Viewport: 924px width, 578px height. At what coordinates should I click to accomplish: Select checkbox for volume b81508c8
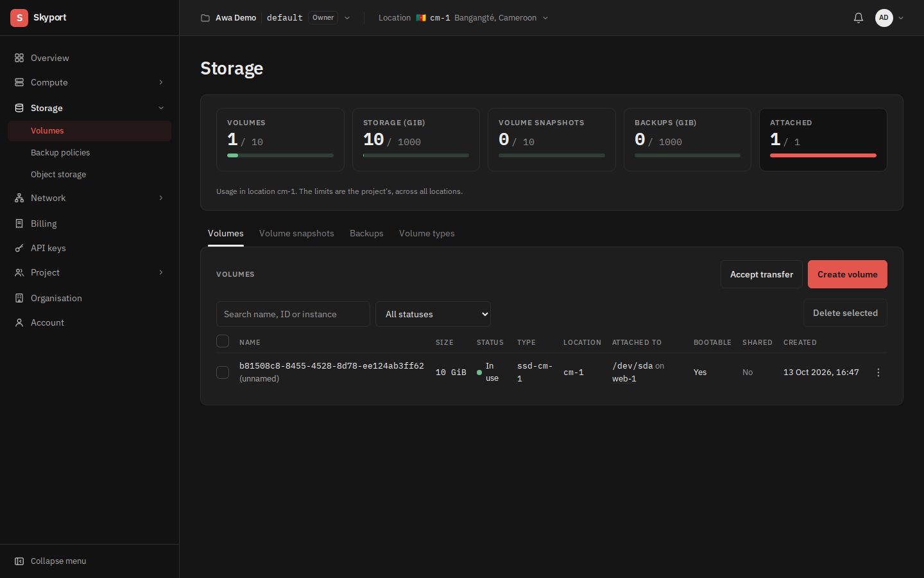tap(223, 372)
